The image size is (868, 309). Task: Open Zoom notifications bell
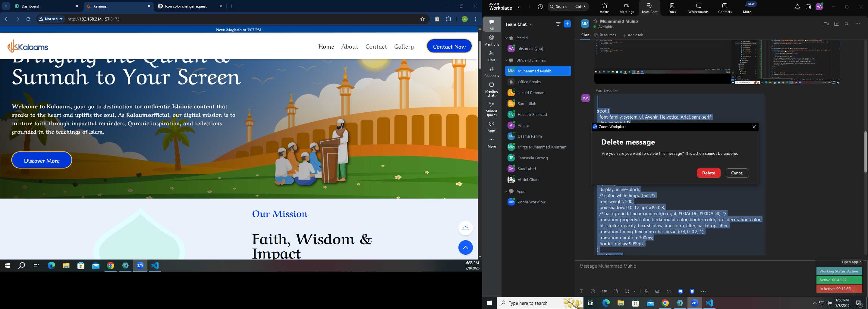[797, 7]
